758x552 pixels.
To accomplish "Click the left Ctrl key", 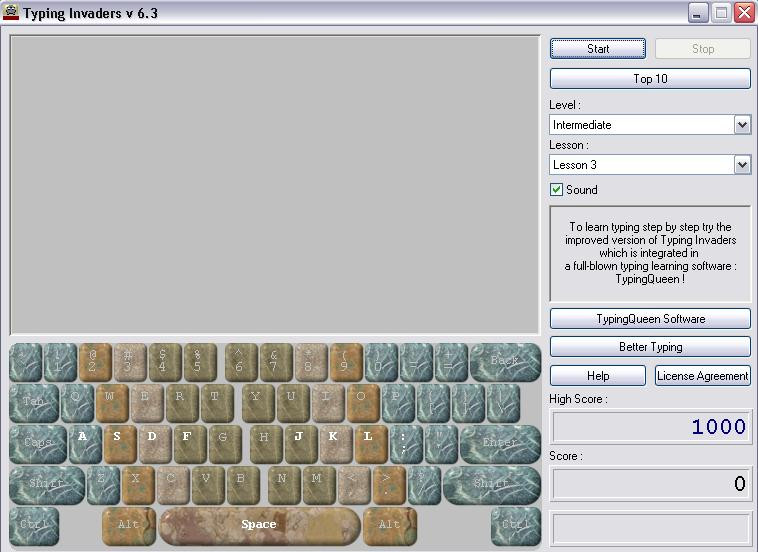I will point(34,526).
